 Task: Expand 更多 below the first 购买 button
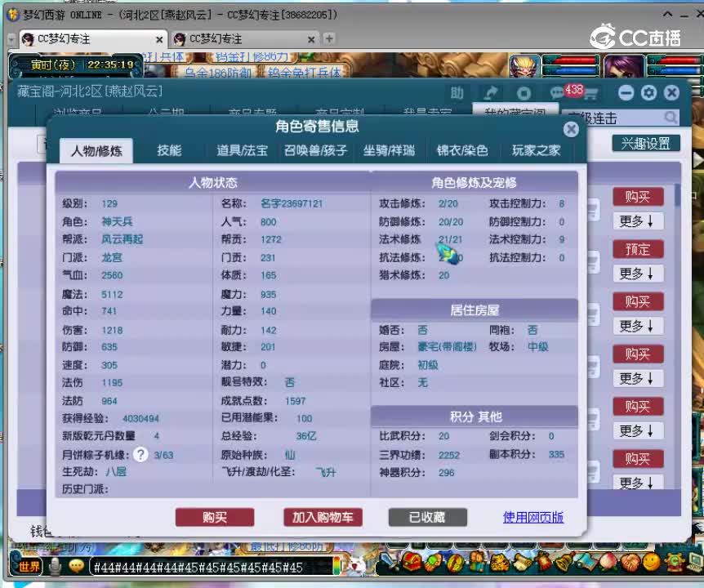click(x=638, y=220)
